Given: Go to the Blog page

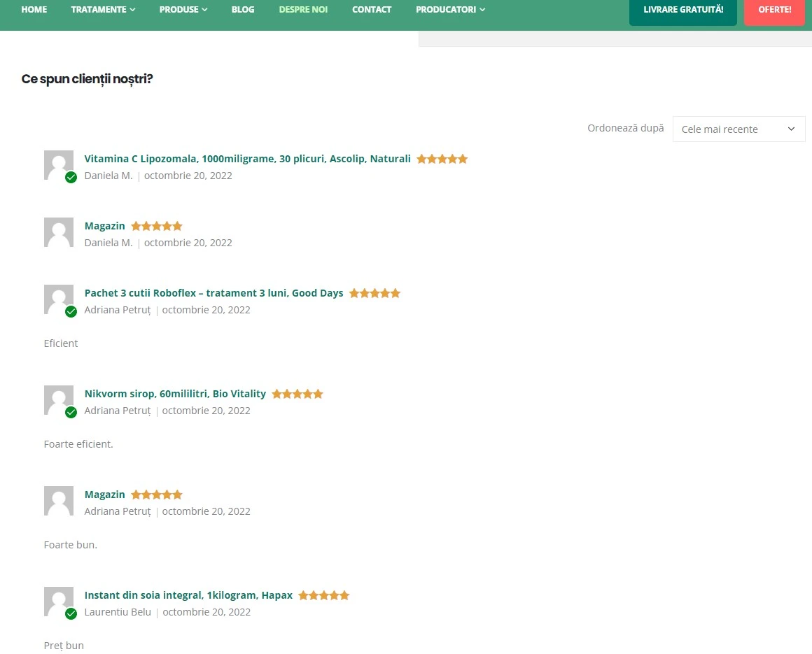Looking at the screenshot, I should pyautogui.click(x=243, y=10).
